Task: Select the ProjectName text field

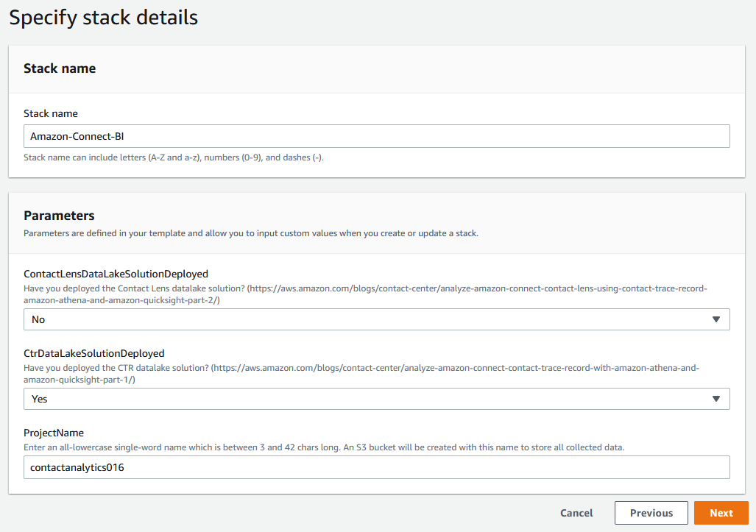Action: coord(377,467)
